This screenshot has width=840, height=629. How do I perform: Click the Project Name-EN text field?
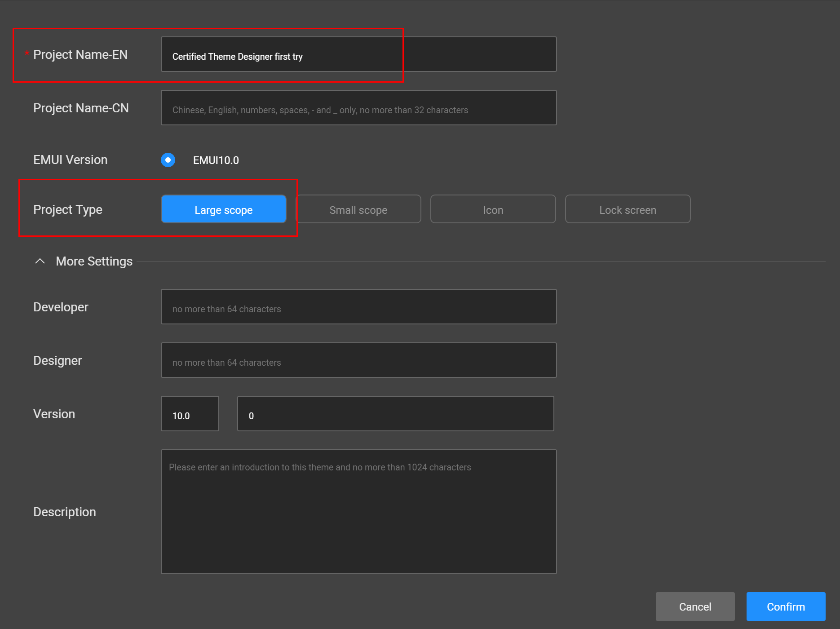(358, 54)
